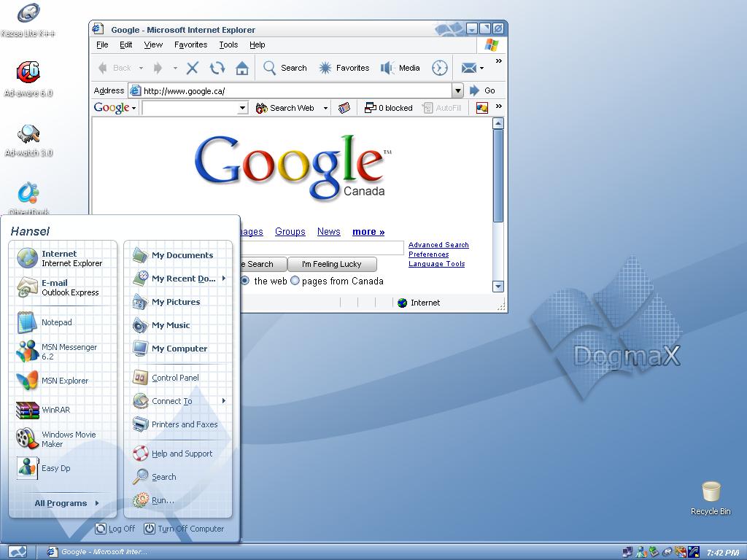Viewport: 747px width, 560px height.
Task: Open My Pictures in Start menu
Action: (x=179, y=302)
